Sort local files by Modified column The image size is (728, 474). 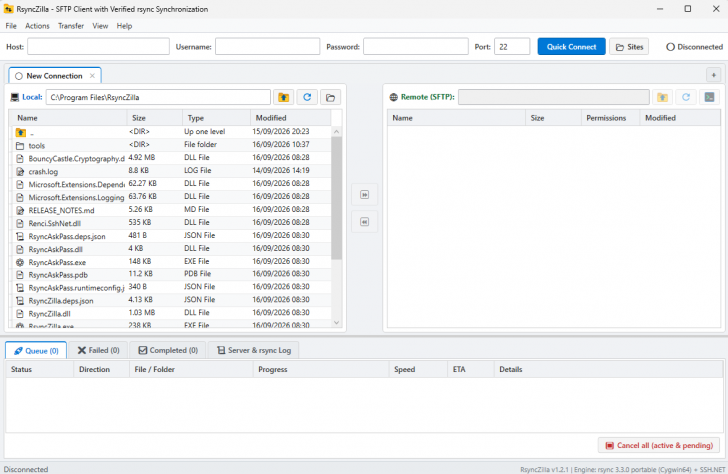coord(291,118)
